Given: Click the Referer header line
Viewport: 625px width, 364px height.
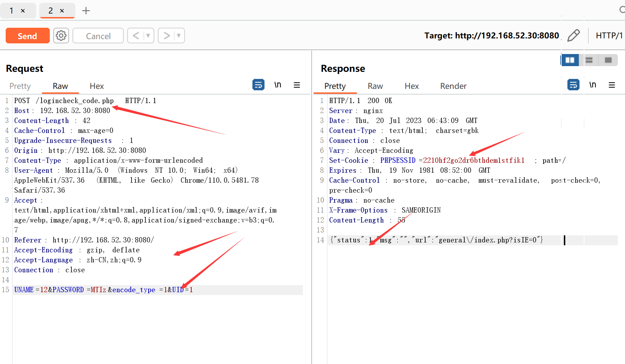Looking at the screenshot, I should coord(84,240).
